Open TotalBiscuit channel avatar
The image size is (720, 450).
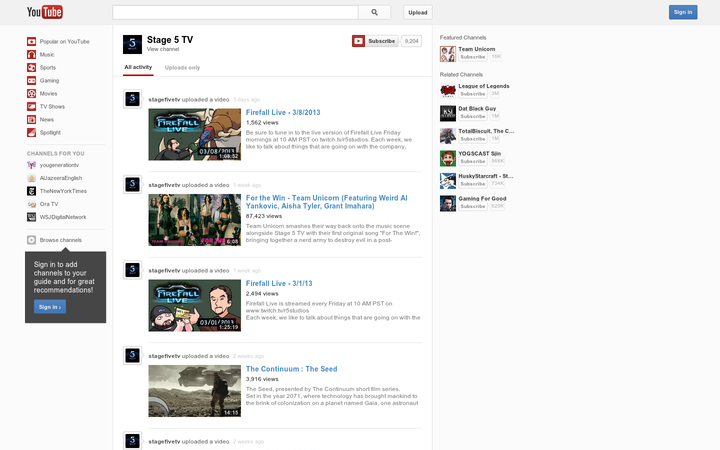[448, 135]
